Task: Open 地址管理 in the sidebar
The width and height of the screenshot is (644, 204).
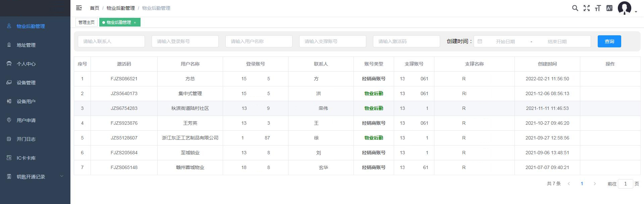Action: pyautogui.click(x=26, y=45)
